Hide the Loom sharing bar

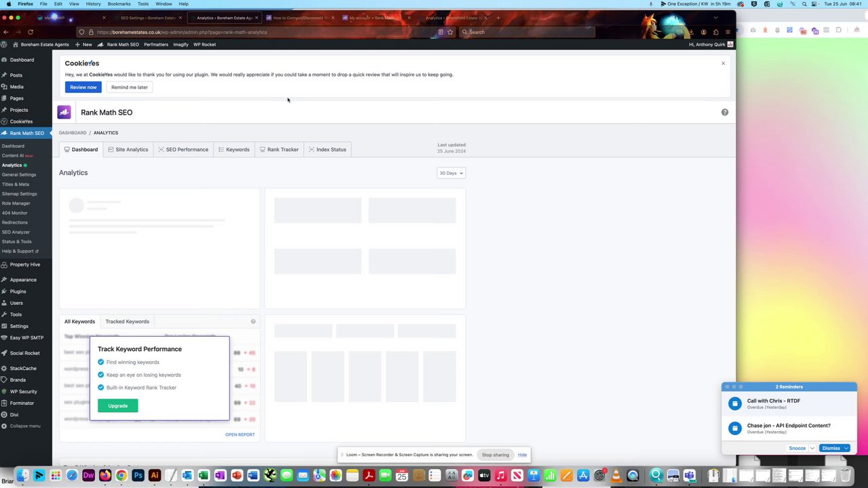coord(522,455)
